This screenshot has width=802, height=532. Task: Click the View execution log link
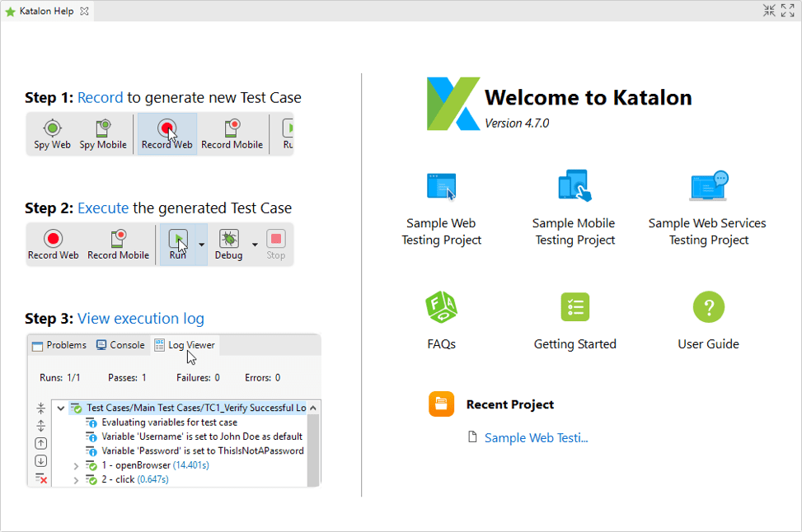[x=141, y=319]
